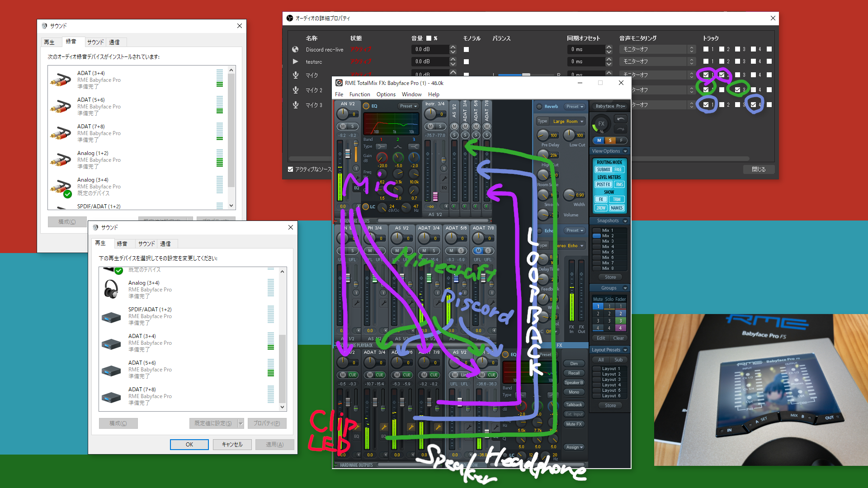
Task: Engage the Speaker B output button
Action: (574, 382)
